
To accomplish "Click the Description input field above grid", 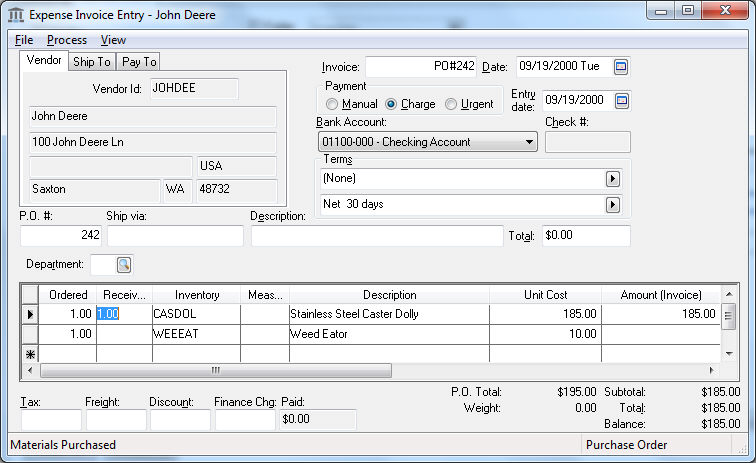I will (377, 235).
